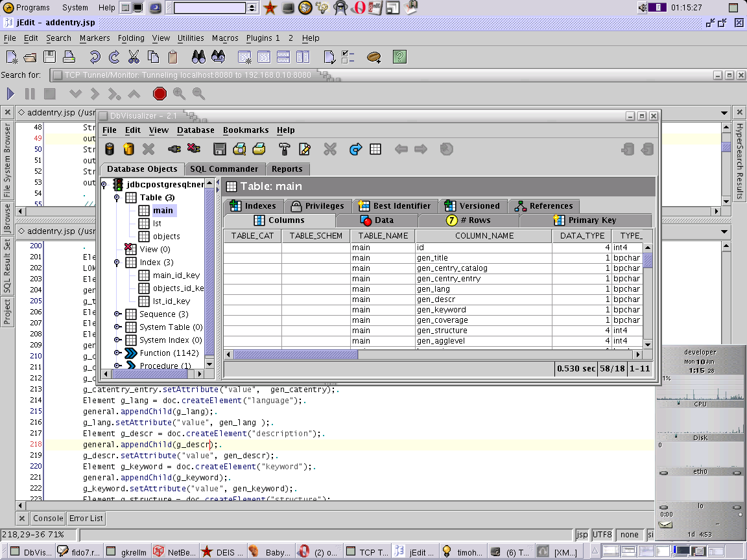The height and width of the screenshot is (560, 747).
Task: Redo the edit in jEdit toolbar
Action: (114, 57)
